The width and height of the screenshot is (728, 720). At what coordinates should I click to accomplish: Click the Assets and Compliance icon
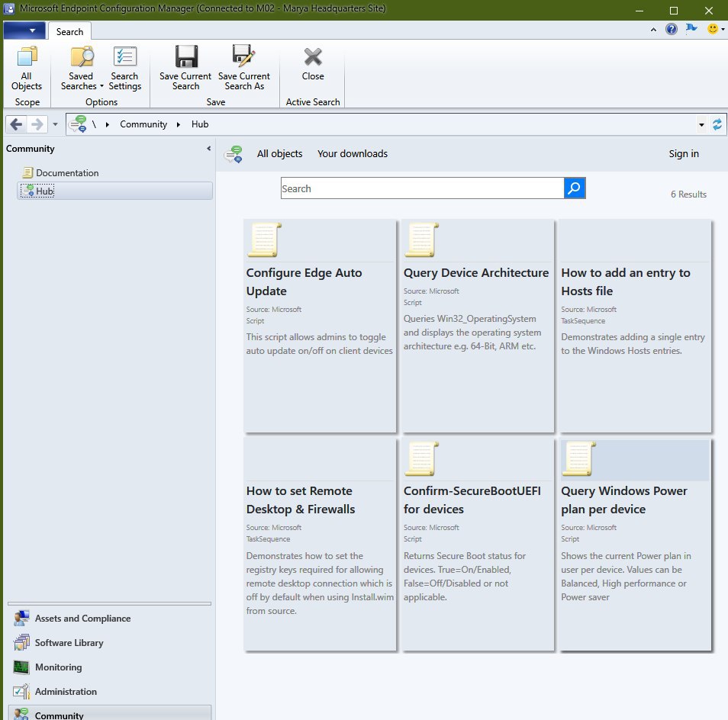coord(21,619)
